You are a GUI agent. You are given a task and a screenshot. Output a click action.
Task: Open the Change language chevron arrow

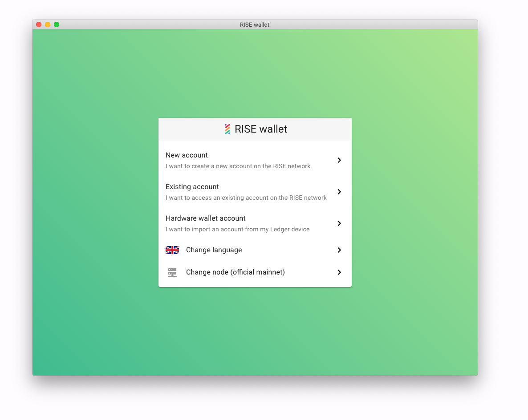coord(339,250)
